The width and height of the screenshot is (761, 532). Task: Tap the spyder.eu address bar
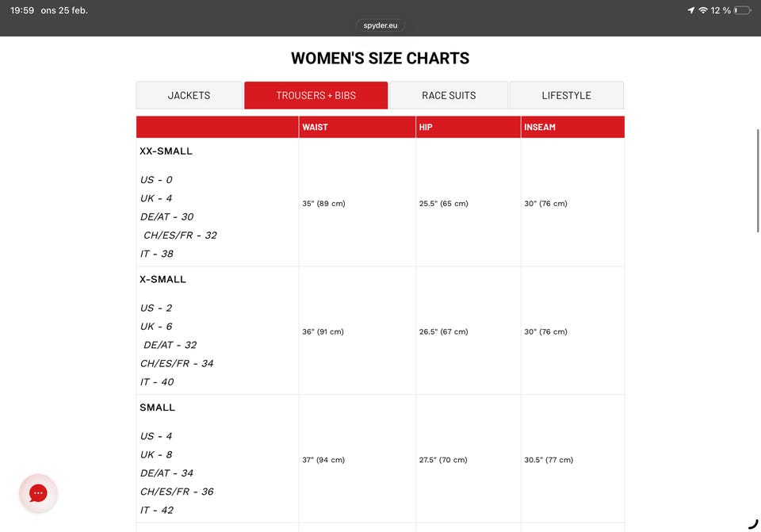380,25
